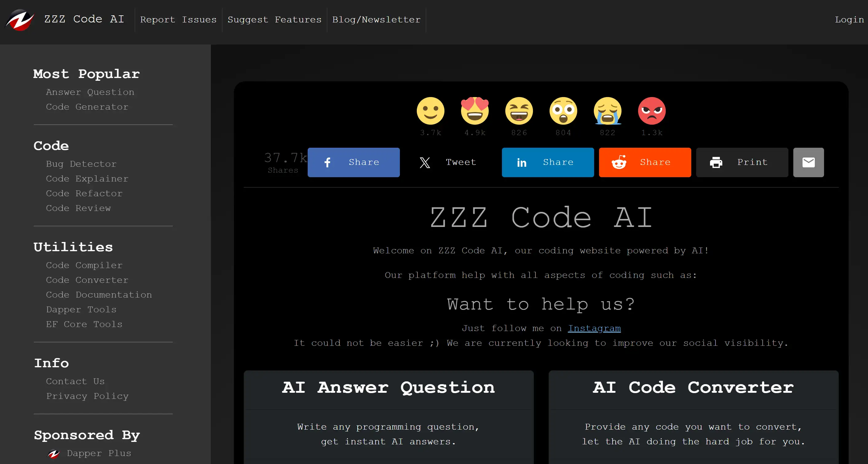Click the ZZZ Code AI logo icon
The image size is (868, 464).
pos(20,20)
